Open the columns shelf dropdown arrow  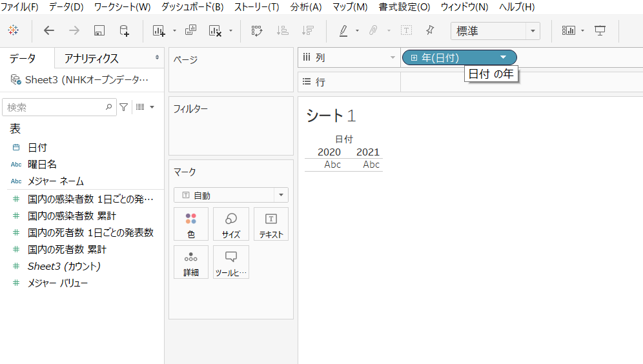(x=393, y=57)
